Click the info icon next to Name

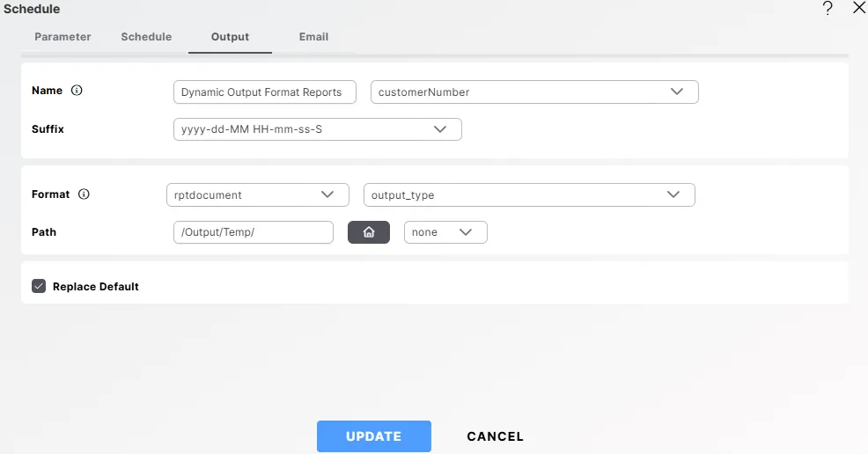pyautogui.click(x=77, y=91)
